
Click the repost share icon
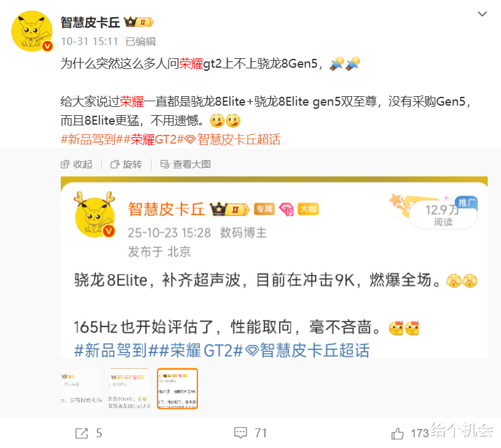click(x=82, y=433)
